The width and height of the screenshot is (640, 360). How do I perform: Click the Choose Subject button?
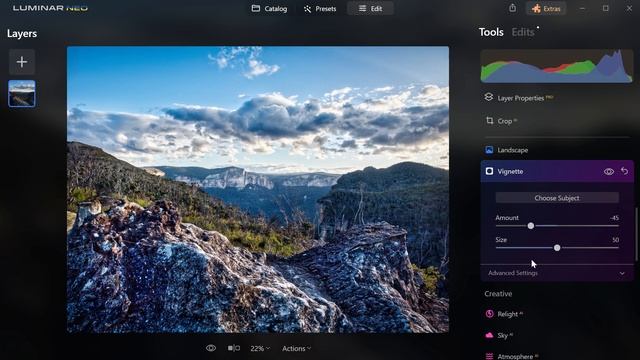click(x=557, y=198)
